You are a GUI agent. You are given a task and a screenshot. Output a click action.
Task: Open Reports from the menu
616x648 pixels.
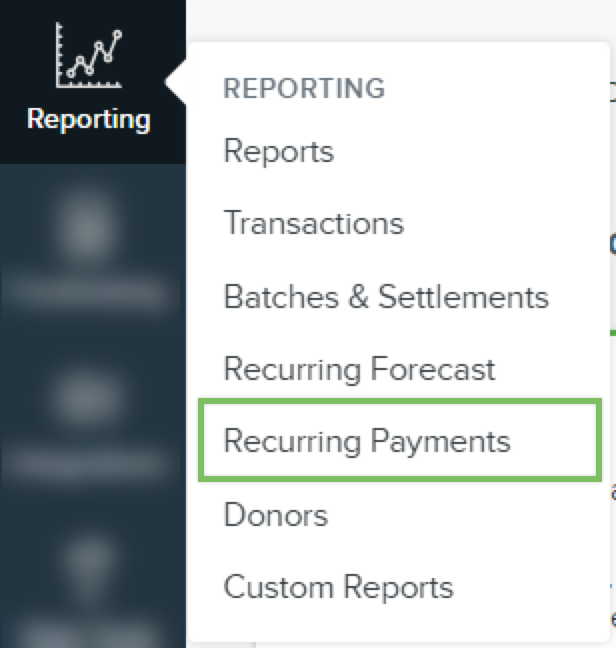click(x=278, y=152)
